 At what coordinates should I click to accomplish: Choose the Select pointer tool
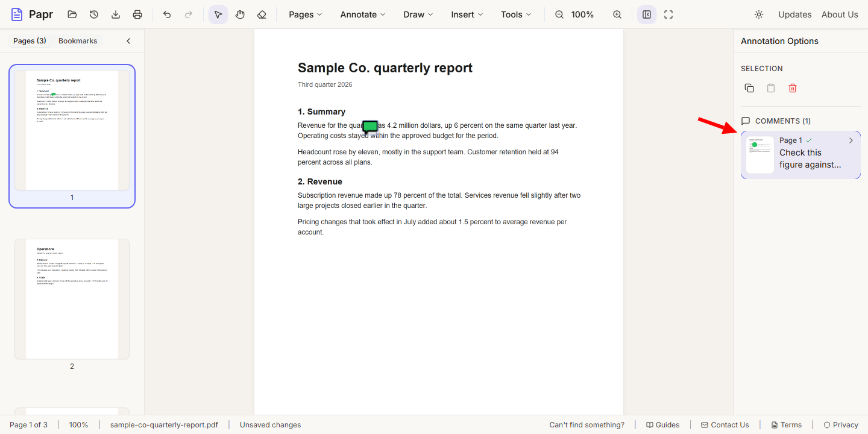tap(218, 14)
